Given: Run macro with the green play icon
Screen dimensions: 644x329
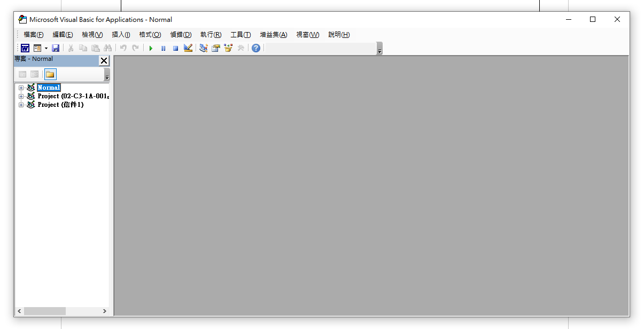Looking at the screenshot, I should [x=151, y=48].
